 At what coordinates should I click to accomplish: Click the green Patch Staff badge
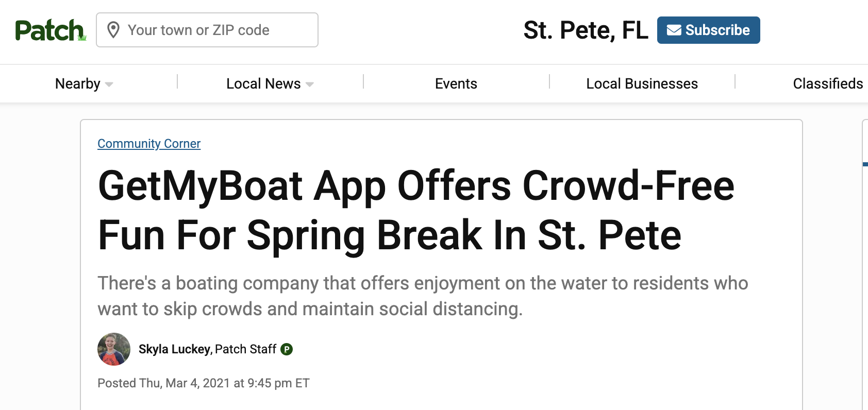pos(287,349)
